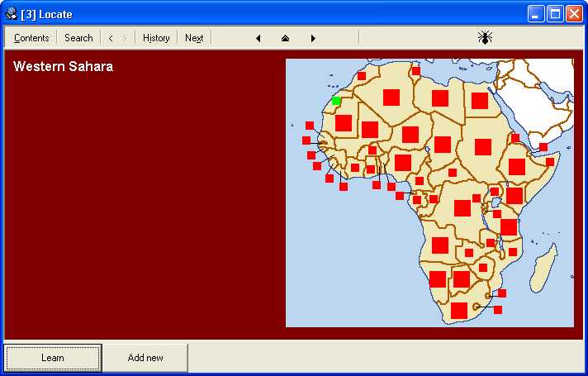Maximize the Locate window
This screenshot has height=376, width=588.
coord(556,13)
